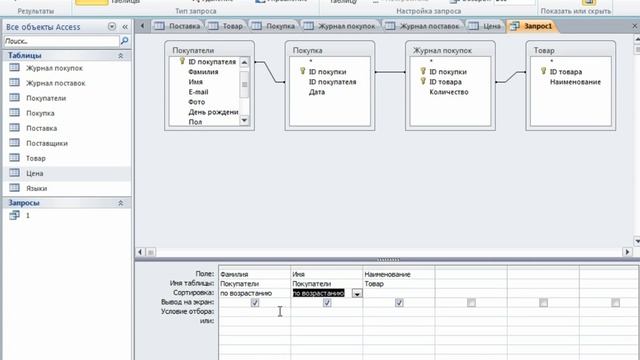Collapse the Запросы group
Image resolution: width=640 pixels, height=360 pixels.
[x=120, y=203]
